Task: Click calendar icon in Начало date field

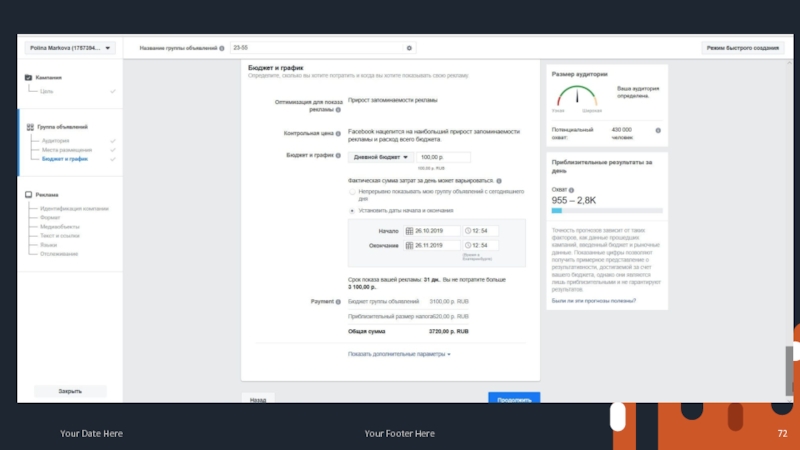Action: click(409, 231)
